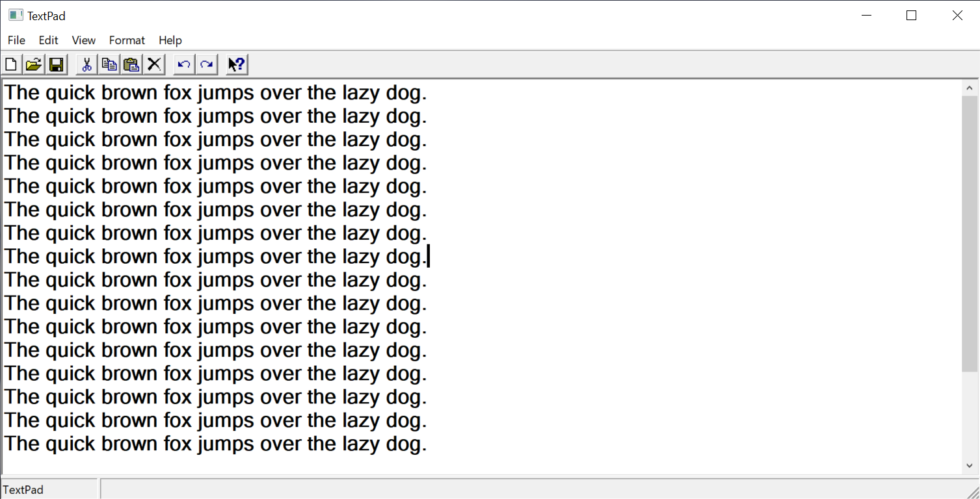The width and height of the screenshot is (980, 499).
Task: Place the cursor at the end of the last text line
Action: pos(429,444)
